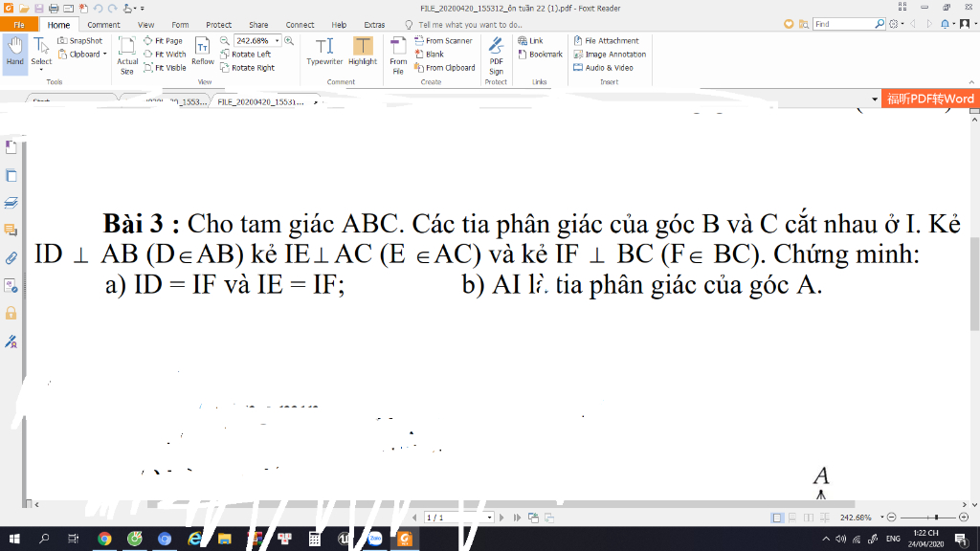The width and height of the screenshot is (980, 551).
Task: Click status bar zoom out minus button
Action: (x=892, y=518)
